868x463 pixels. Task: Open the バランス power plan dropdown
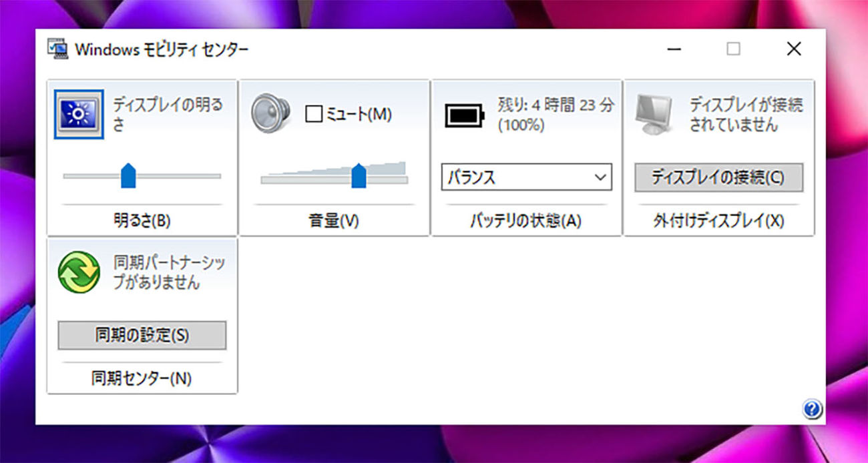pos(526,177)
